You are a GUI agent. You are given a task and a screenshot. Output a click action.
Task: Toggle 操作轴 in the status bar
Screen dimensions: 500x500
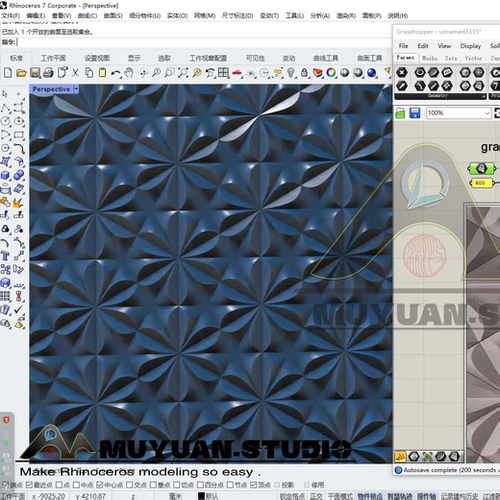(426, 496)
